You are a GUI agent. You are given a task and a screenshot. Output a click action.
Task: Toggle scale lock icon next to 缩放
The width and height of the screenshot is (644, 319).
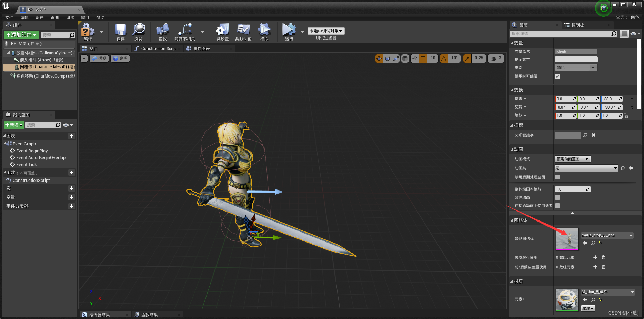[626, 116]
